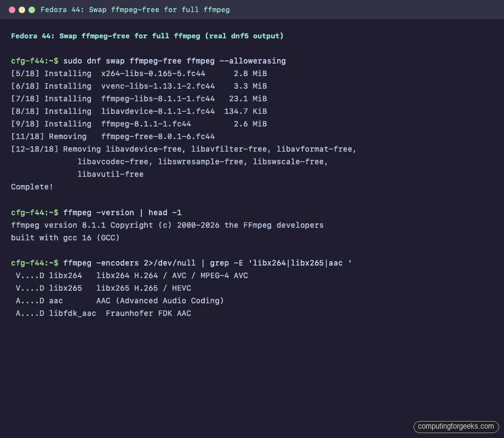
Task: Click the yellow minimize window button
Action: tap(22, 10)
